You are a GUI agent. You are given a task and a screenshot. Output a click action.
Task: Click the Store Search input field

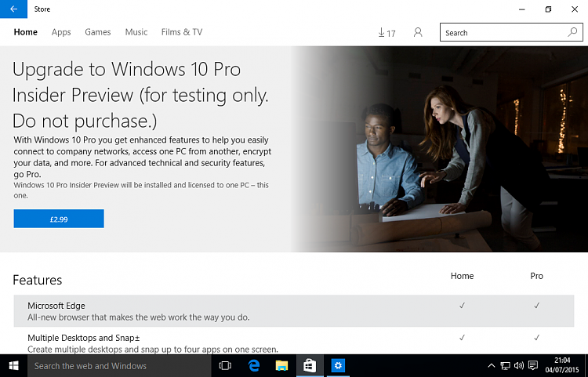(502, 33)
